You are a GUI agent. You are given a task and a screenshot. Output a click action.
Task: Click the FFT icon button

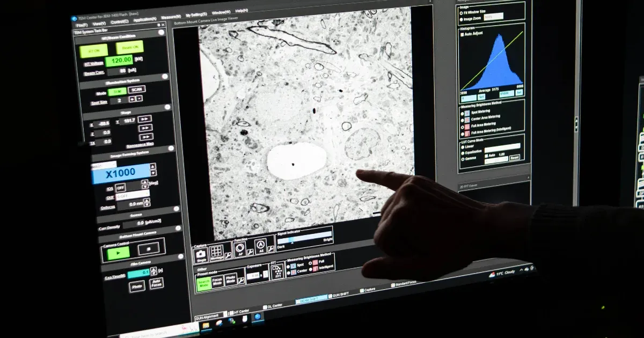coord(278,271)
